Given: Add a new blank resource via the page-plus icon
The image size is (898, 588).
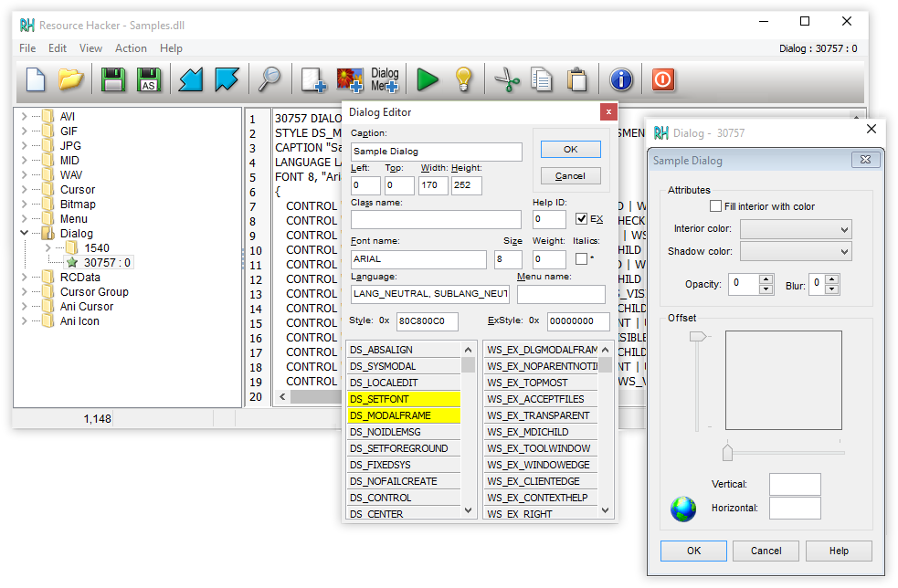Looking at the screenshot, I should coord(313,79).
